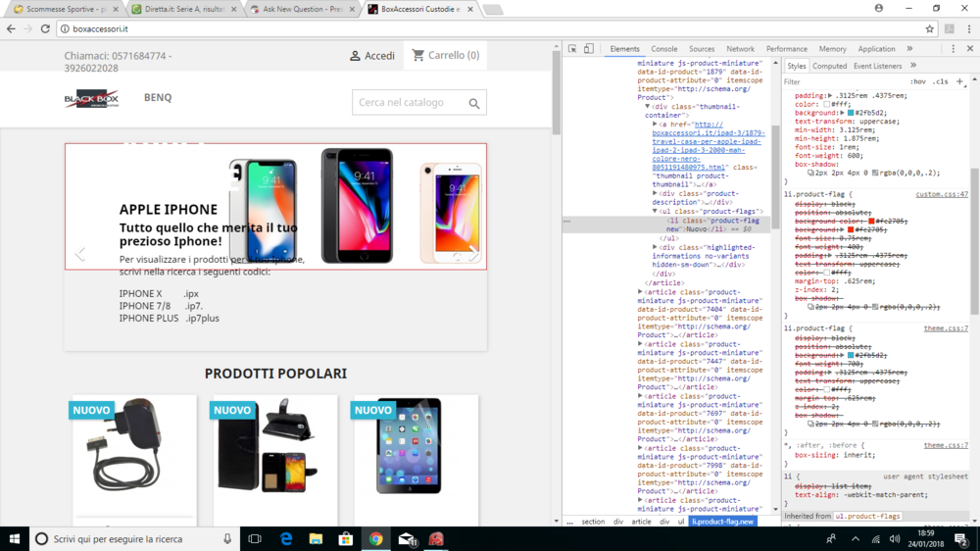Open the DevTools three-dot customize menu
Viewport: 980px width, 551px height.
point(954,49)
